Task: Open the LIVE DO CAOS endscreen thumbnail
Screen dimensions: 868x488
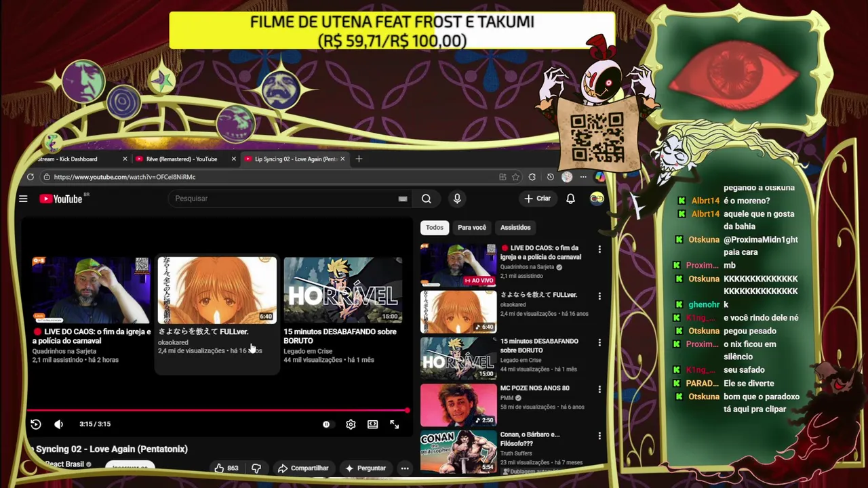Action: pyautogui.click(x=92, y=290)
